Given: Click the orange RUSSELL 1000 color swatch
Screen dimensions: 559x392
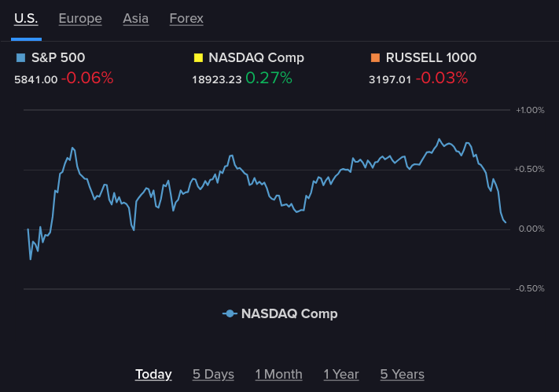Looking at the screenshot, I should [x=375, y=57].
